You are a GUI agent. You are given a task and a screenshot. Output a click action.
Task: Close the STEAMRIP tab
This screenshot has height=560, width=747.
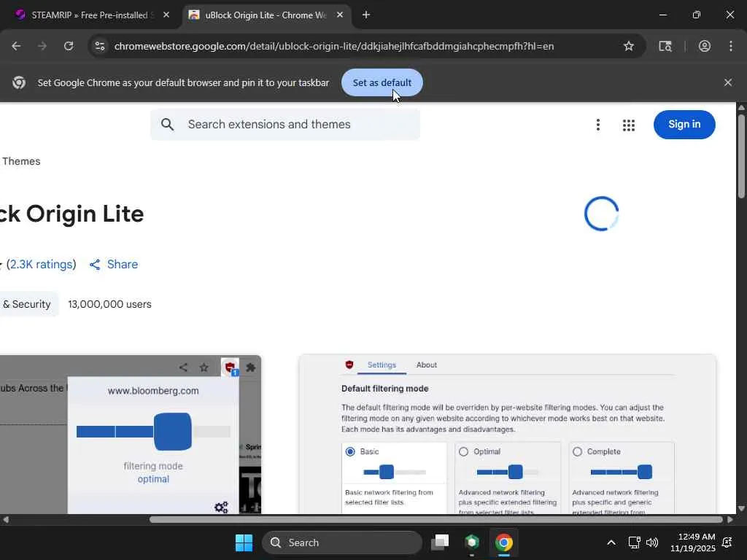[x=166, y=15]
